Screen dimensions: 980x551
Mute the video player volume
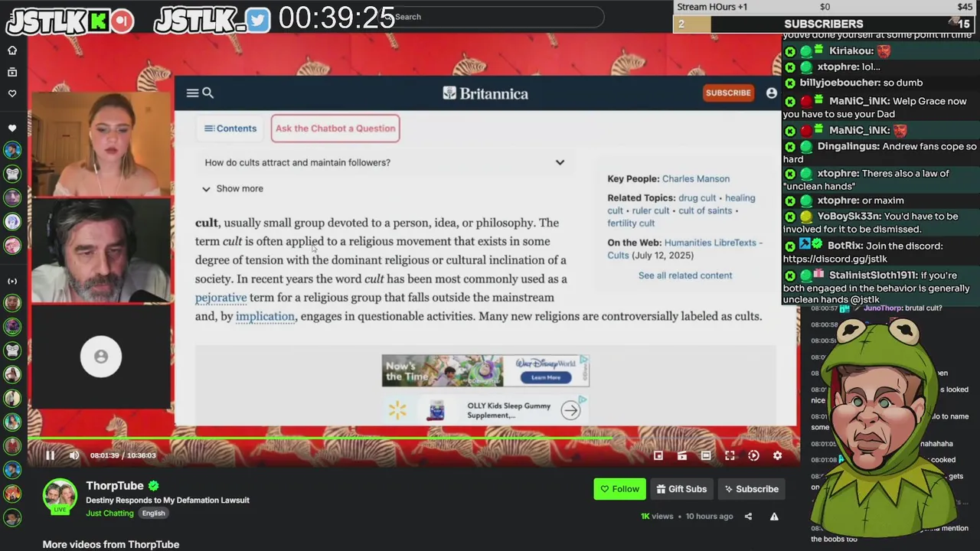pos(74,455)
